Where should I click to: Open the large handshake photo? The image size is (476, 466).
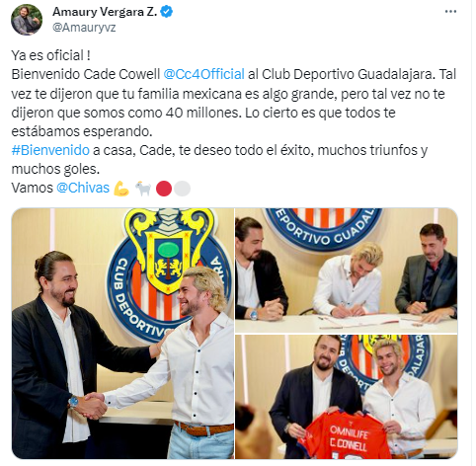(122, 334)
